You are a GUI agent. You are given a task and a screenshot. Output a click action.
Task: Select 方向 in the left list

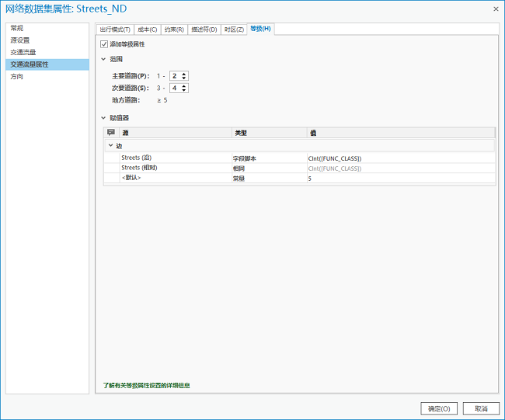coord(17,77)
